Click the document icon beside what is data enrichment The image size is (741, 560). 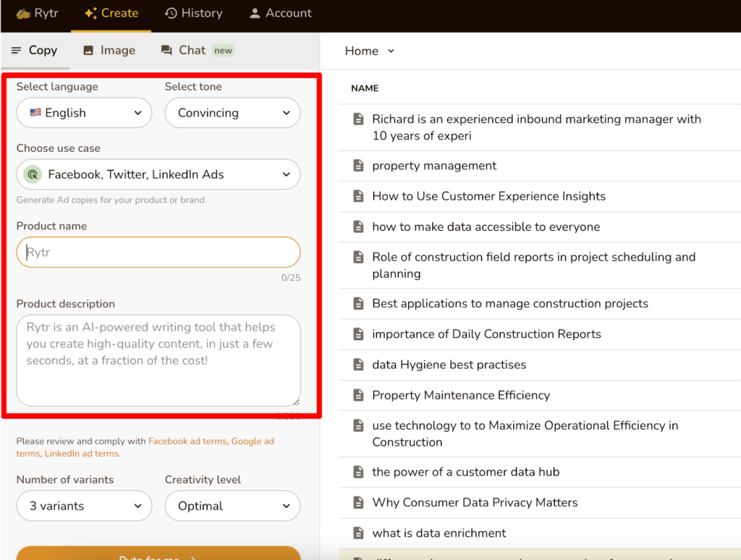[x=357, y=533]
